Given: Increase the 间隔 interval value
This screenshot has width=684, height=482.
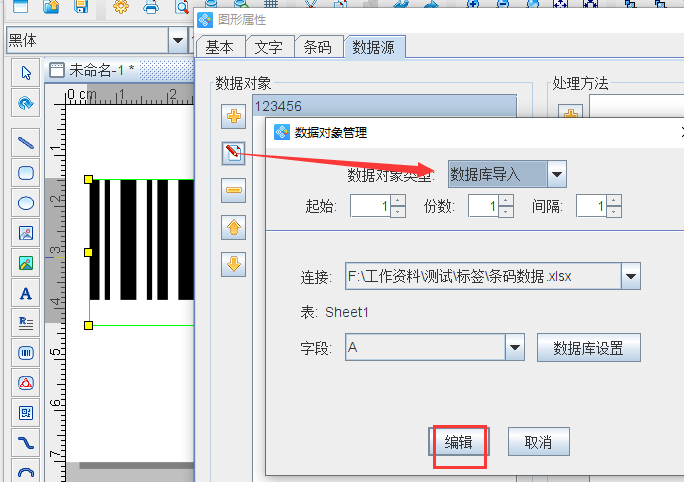Looking at the screenshot, I should [x=614, y=200].
